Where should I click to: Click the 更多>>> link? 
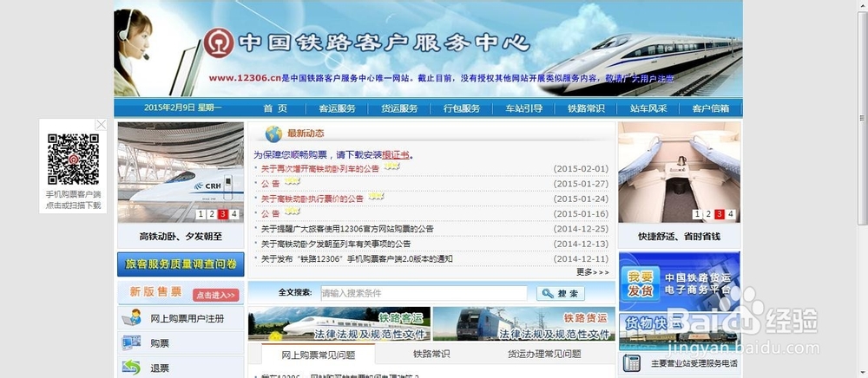click(x=592, y=272)
